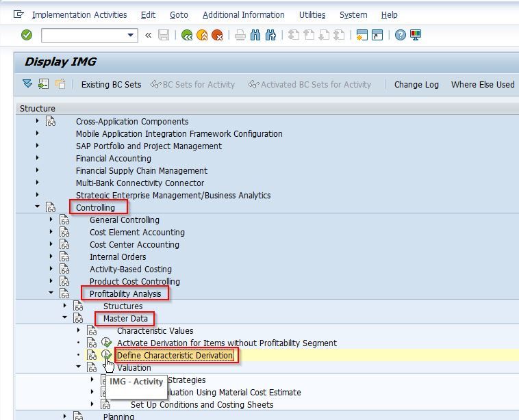
Task: Select Set Up Conditions and Costing Sheets
Action: 202,404
